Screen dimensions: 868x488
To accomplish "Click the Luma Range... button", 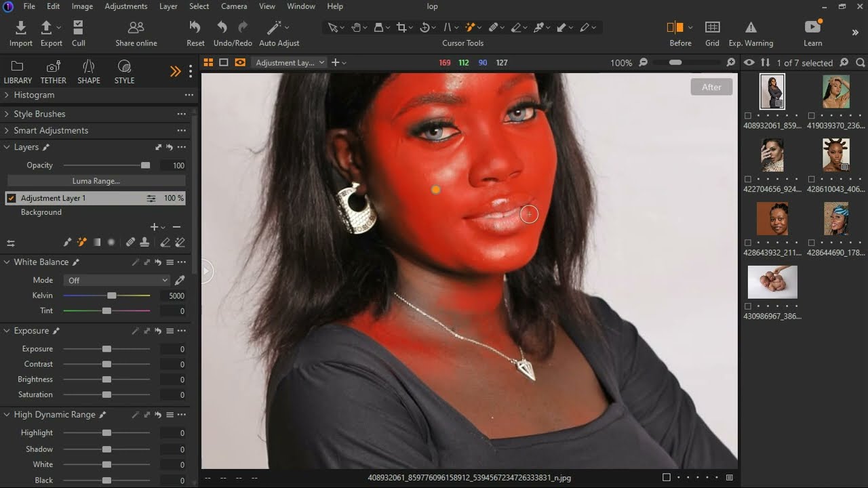I will coord(96,181).
